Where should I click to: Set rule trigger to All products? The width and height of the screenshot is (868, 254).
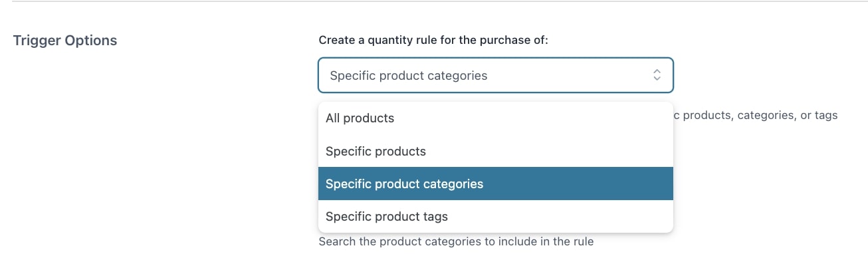coord(496,118)
